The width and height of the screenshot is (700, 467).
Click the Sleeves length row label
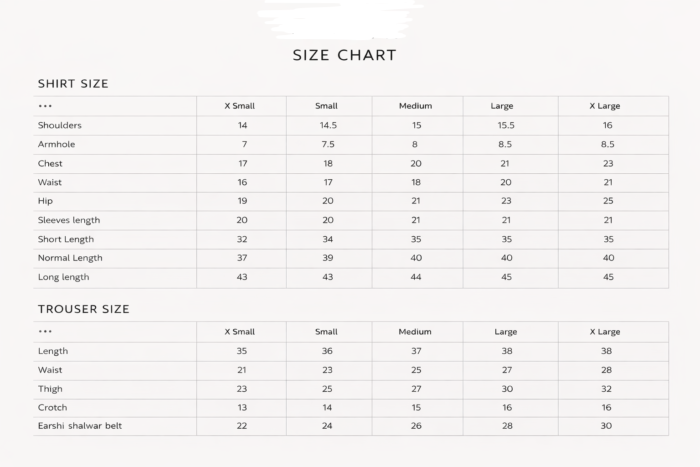(69, 220)
